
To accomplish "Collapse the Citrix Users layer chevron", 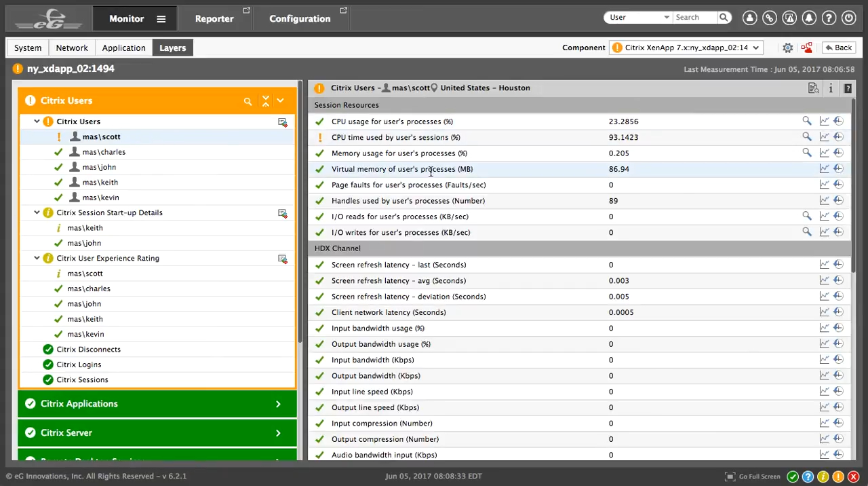I will (280, 100).
